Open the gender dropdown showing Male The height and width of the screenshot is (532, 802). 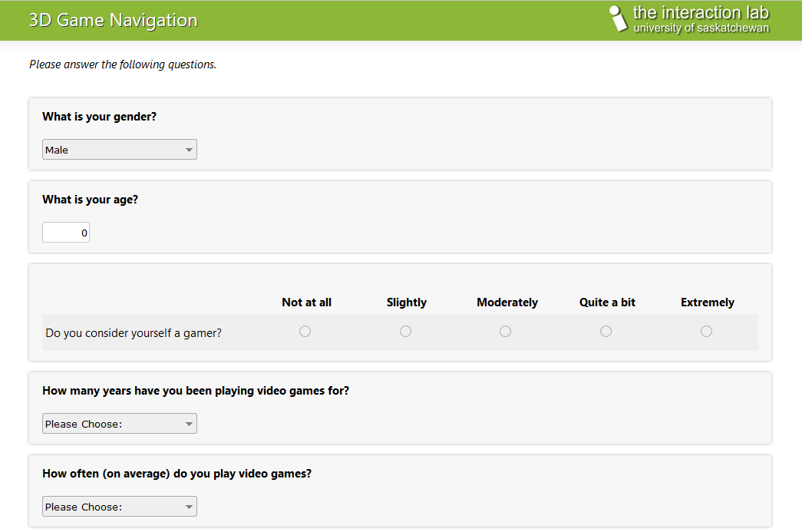pos(120,150)
